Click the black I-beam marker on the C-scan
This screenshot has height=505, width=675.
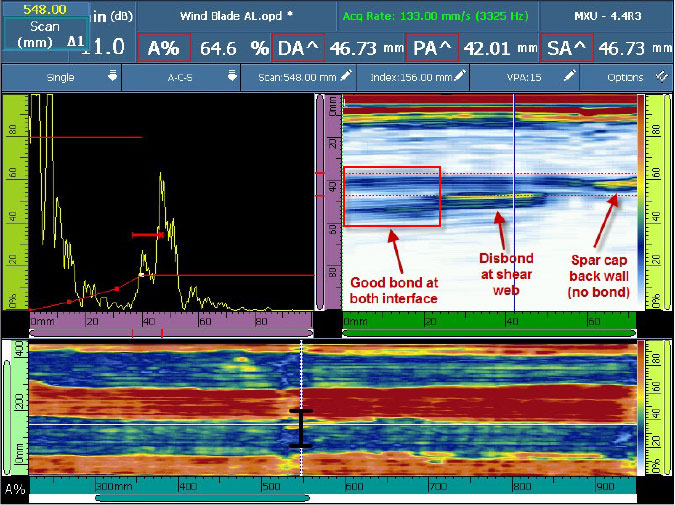pos(301,427)
